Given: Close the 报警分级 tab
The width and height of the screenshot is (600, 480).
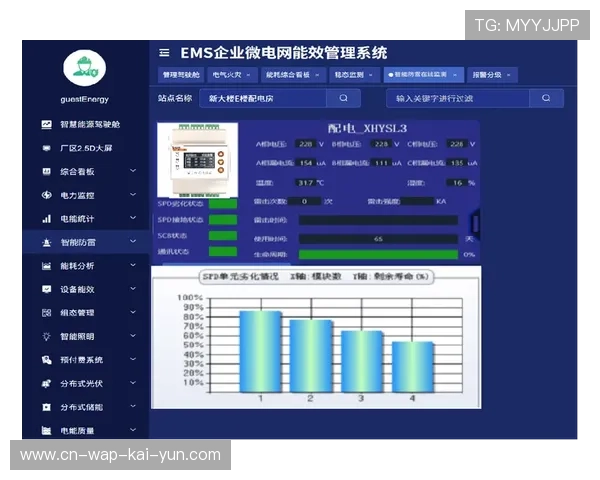Looking at the screenshot, I should click(509, 75).
